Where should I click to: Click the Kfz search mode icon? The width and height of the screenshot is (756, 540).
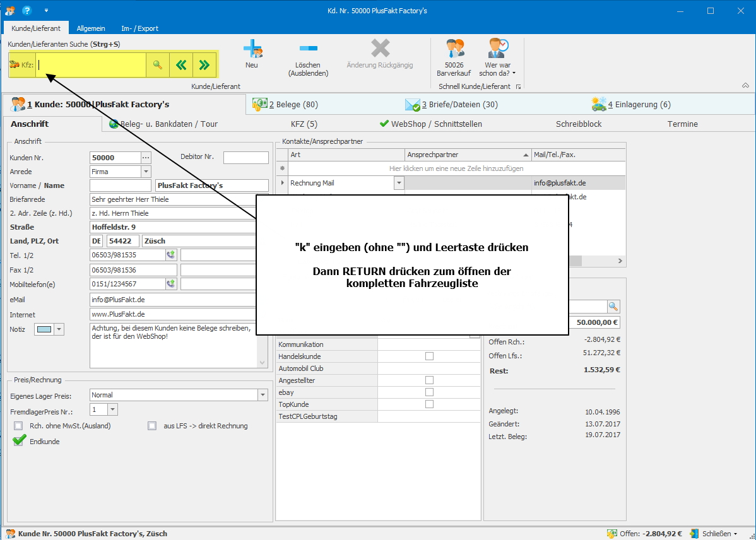pos(15,64)
